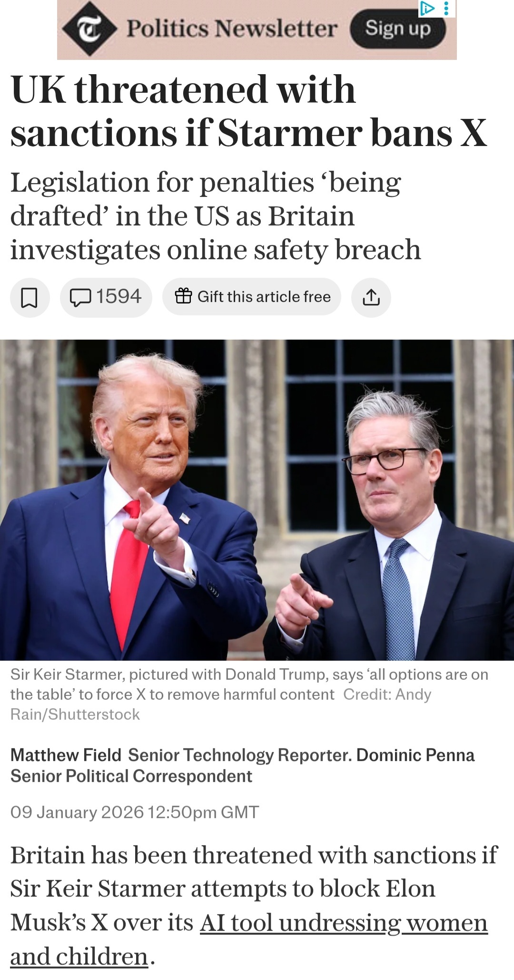
Task: Tap the gift box icon
Action: coord(184,296)
